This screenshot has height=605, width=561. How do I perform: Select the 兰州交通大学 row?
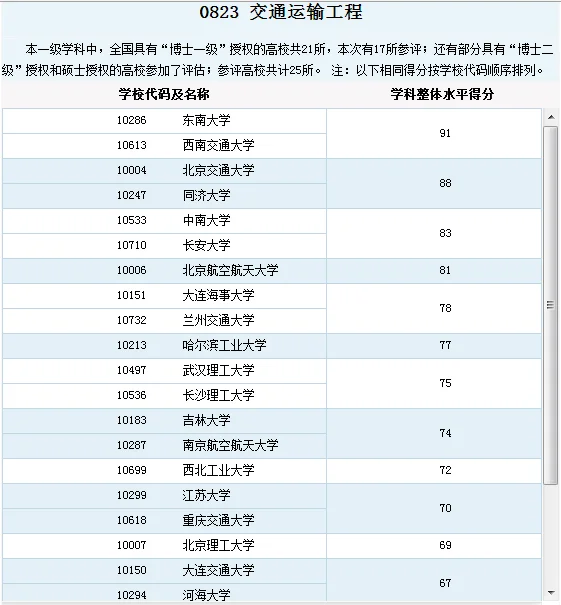click(164, 321)
